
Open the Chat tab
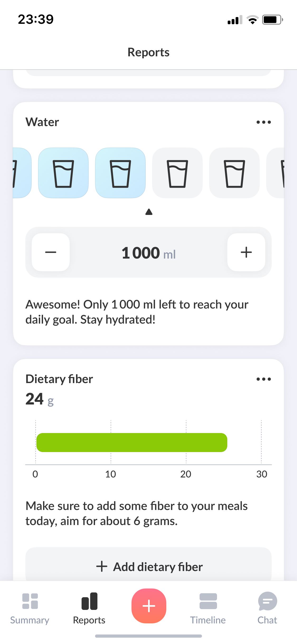(267, 608)
